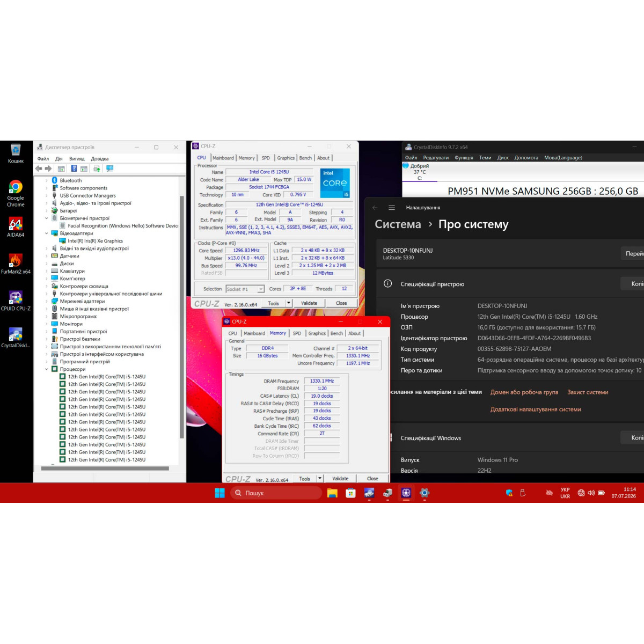Click the action pane icon next to Help
The image size is (644, 644).
click(x=84, y=169)
